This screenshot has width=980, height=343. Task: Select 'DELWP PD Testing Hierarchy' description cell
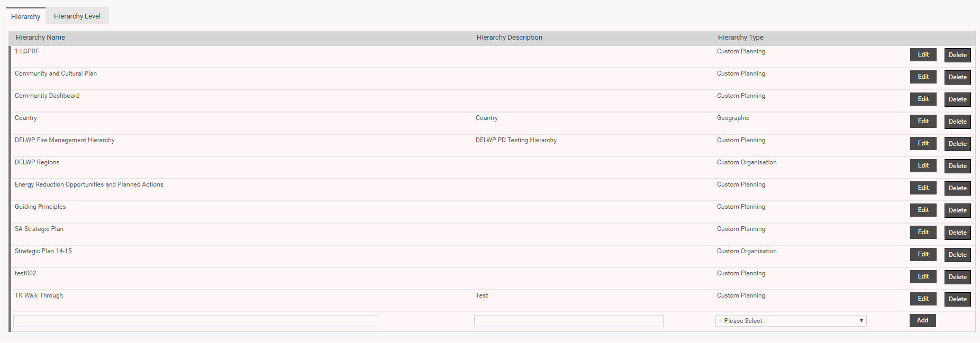516,140
